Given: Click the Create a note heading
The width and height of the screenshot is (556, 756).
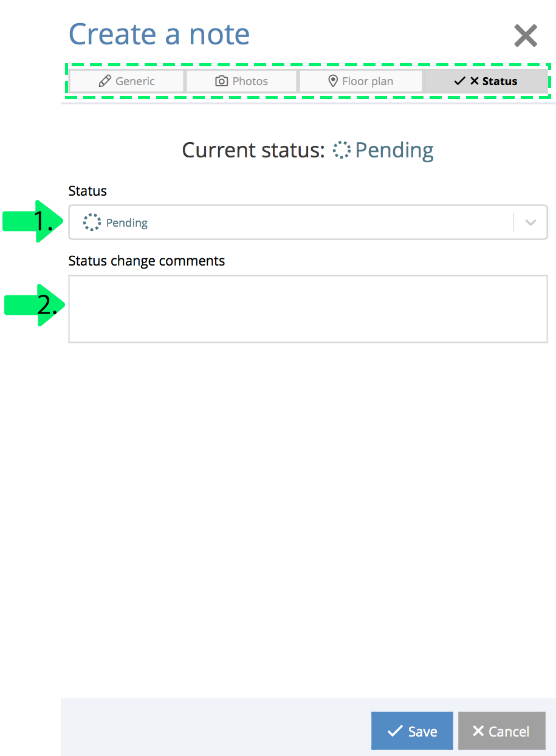Looking at the screenshot, I should pyautogui.click(x=159, y=34).
